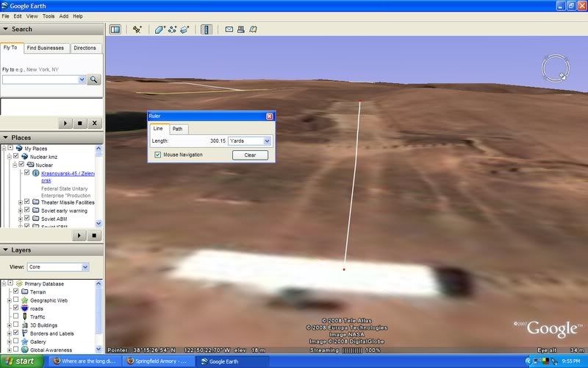The width and height of the screenshot is (588, 368).
Task: Click the Email envelope icon
Action: 229,29
